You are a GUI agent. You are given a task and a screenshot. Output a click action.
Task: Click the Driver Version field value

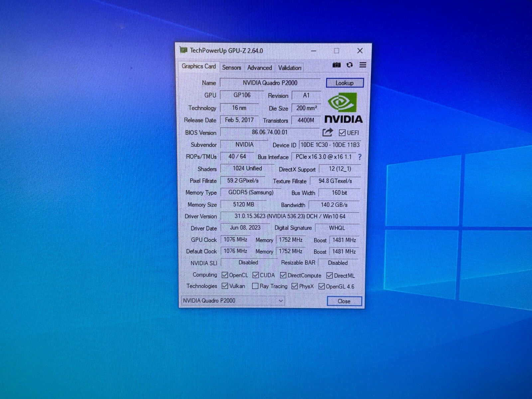click(290, 216)
